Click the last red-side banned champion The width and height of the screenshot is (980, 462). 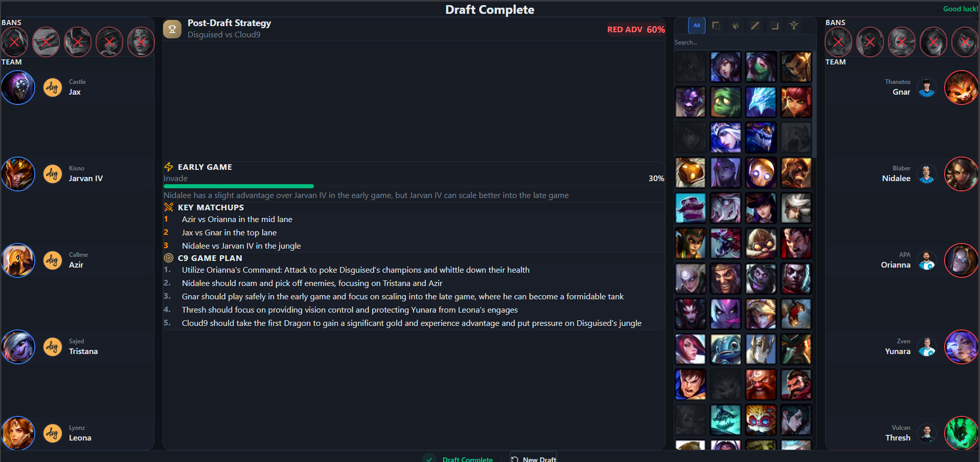pos(965,42)
